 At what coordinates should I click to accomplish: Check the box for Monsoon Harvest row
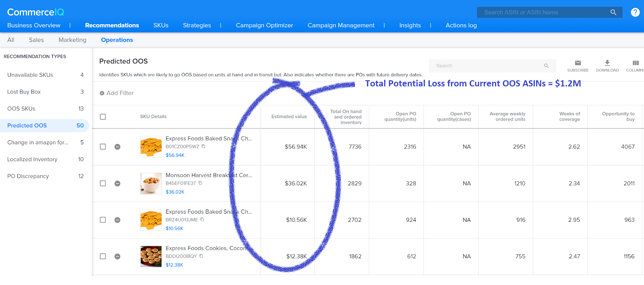[x=103, y=183]
